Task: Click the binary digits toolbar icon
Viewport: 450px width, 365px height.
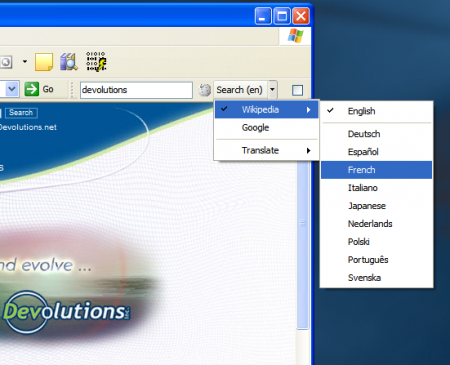Action: [x=96, y=61]
